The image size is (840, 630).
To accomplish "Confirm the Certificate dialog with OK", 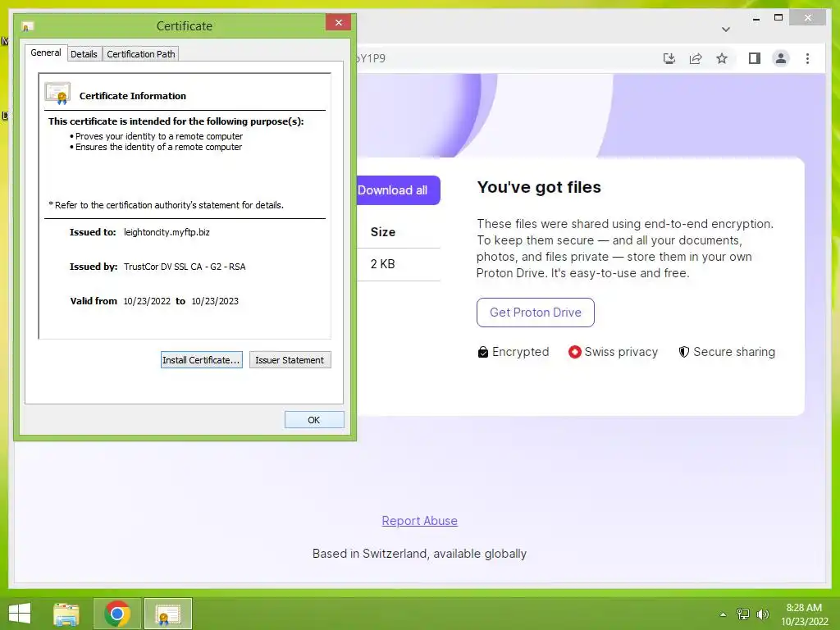I will [314, 420].
